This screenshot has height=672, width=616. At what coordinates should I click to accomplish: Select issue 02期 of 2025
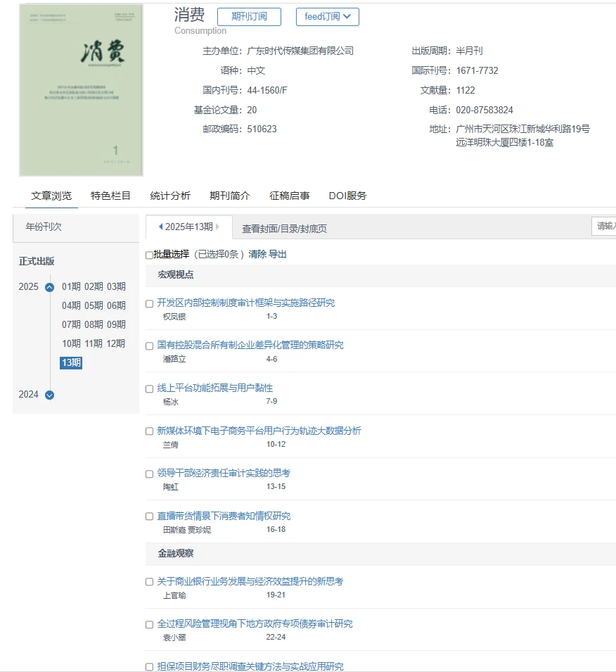(94, 286)
